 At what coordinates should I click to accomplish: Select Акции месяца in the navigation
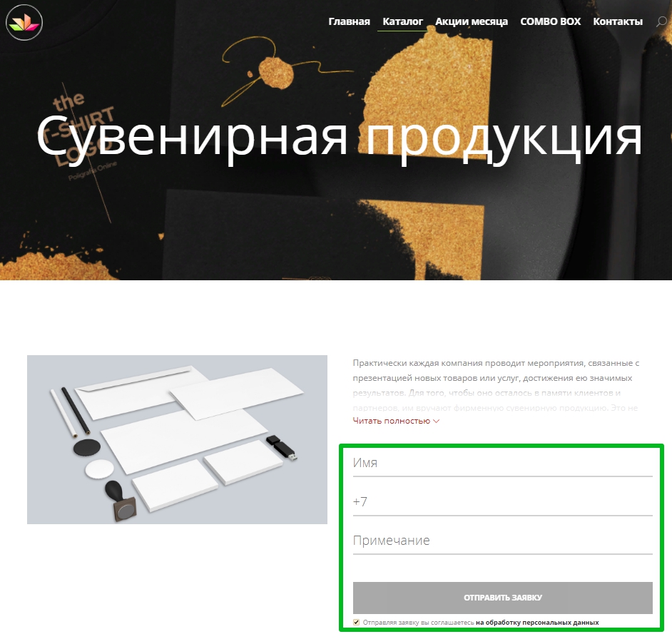[x=472, y=21]
